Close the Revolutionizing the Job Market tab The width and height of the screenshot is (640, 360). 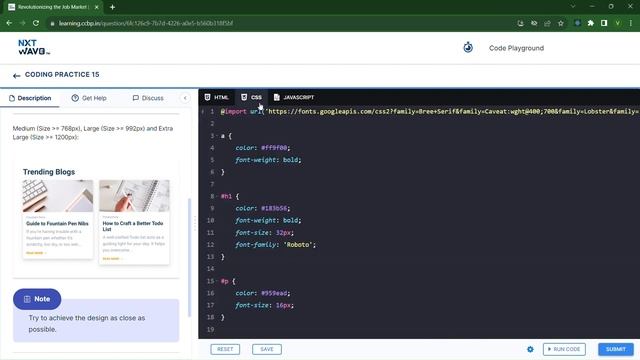(x=96, y=7)
